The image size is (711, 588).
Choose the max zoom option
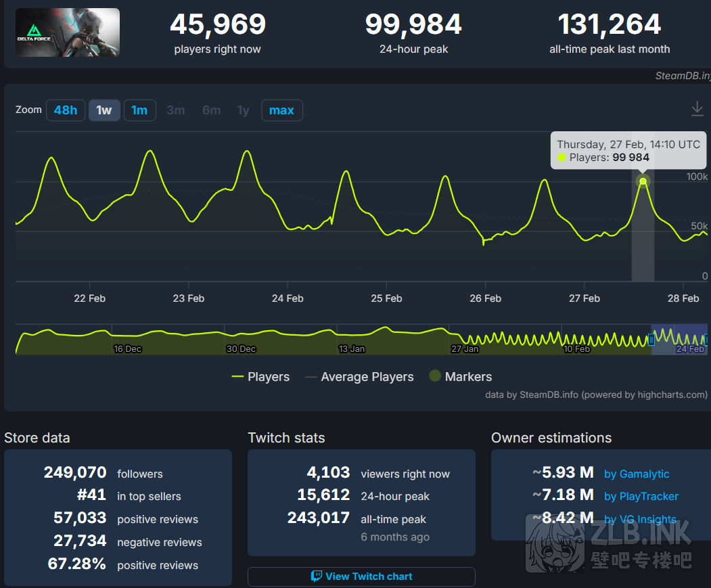(281, 110)
